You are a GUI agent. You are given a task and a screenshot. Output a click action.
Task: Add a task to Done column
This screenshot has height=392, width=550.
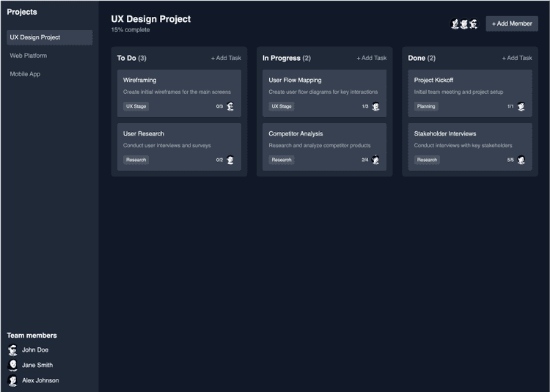[517, 58]
